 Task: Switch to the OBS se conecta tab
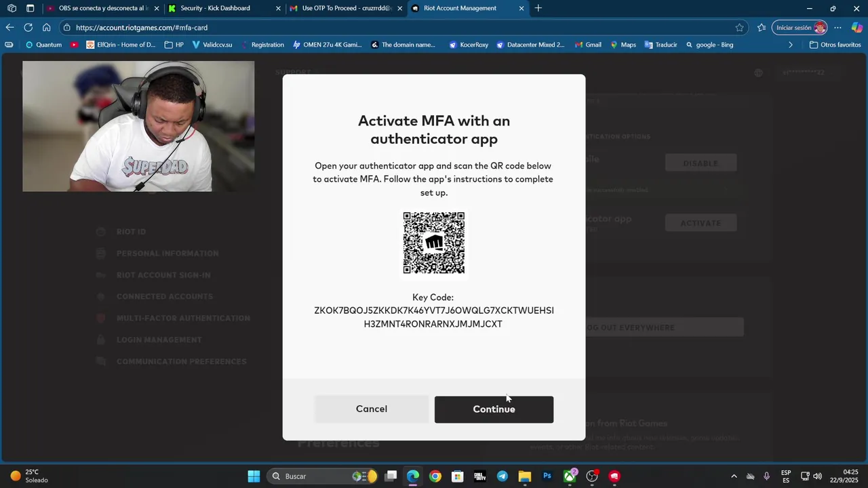click(x=102, y=8)
